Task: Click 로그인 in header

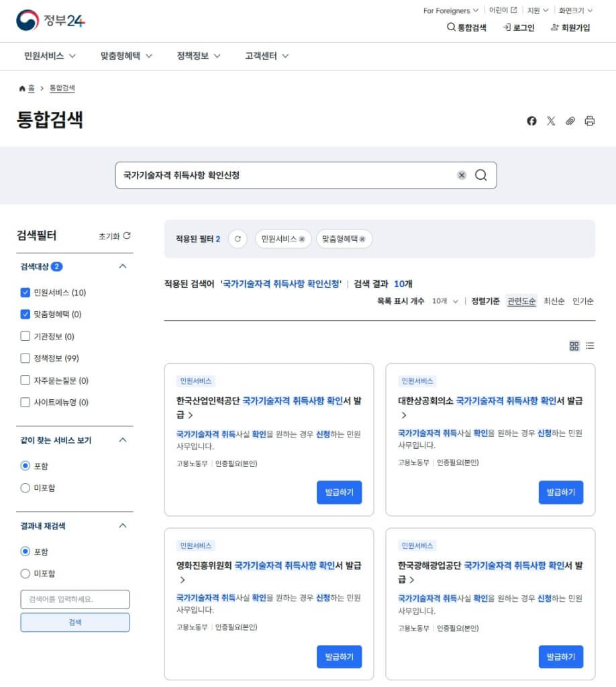Action: (519, 28)
